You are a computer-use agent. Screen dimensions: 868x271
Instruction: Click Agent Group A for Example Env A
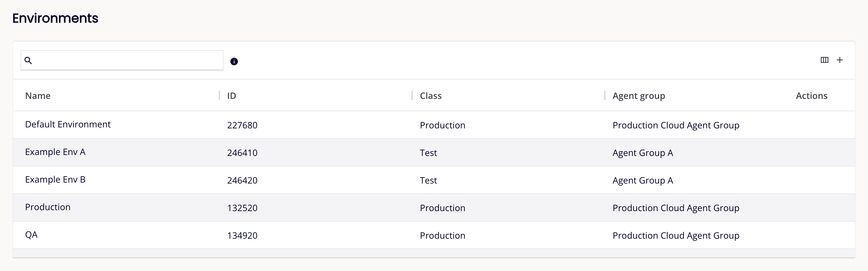coord(643,153)
